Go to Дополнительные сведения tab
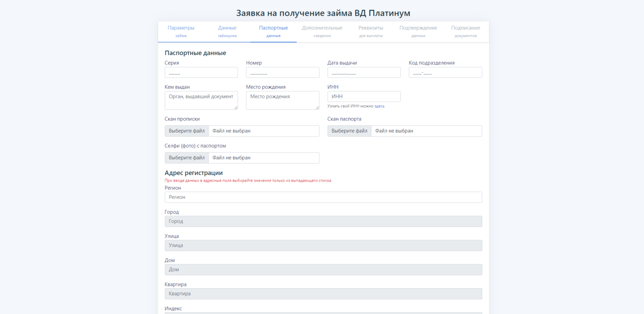Screen dimensions: 644x314 pos(322,31)
